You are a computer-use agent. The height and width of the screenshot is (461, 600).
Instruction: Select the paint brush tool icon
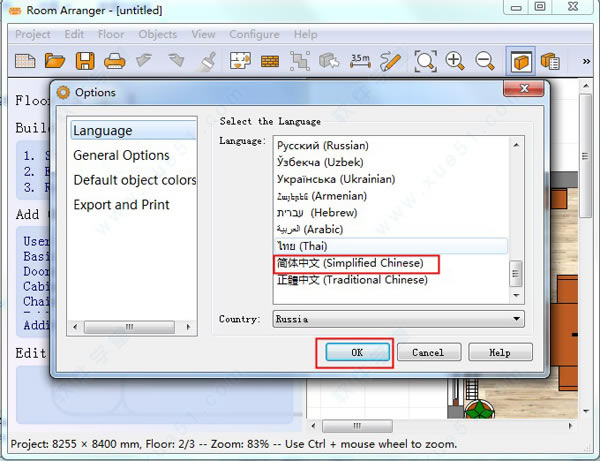[209, 61]
